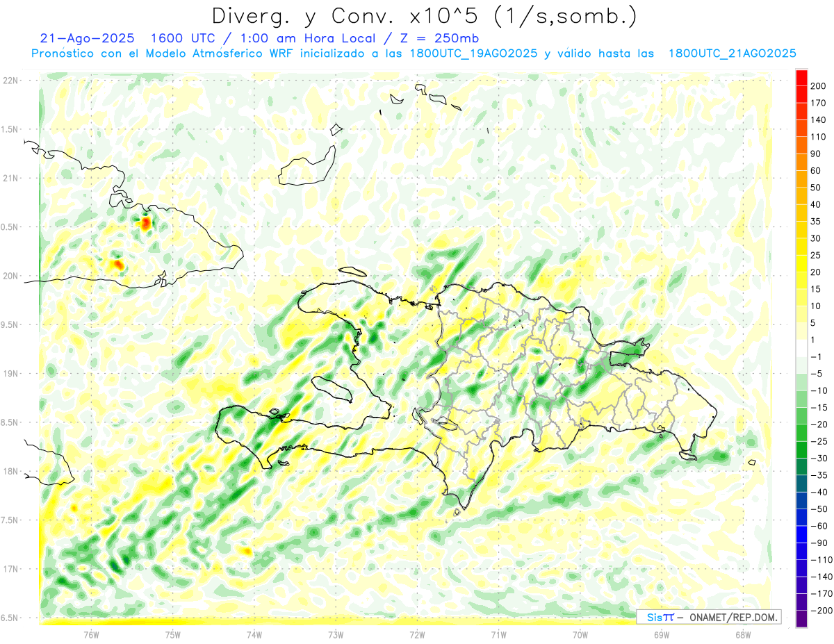This screenshot has height=644, width=834.
Task: Click the red divergence hotspot near 20.5N over Cuba
Action: [x=146, y=223]
